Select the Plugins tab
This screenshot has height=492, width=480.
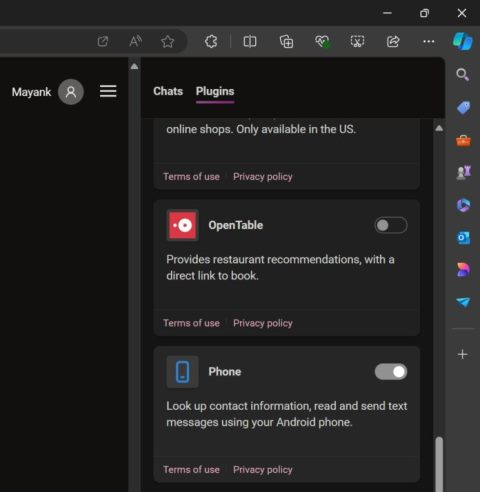pyautogui.click(x=215, y=92)
